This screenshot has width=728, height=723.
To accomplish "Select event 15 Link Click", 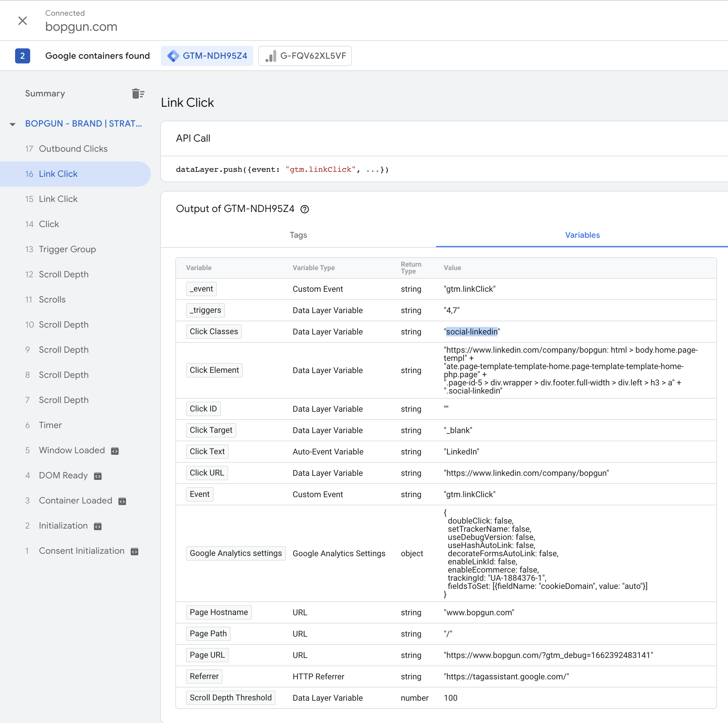I will [75, 199].
